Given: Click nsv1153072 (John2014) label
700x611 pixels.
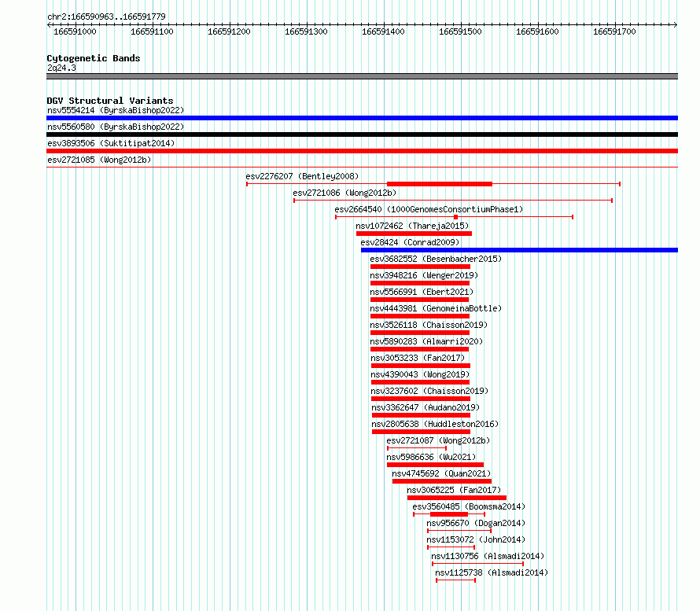Looking at the screenshot, I should tap(476, 539).
